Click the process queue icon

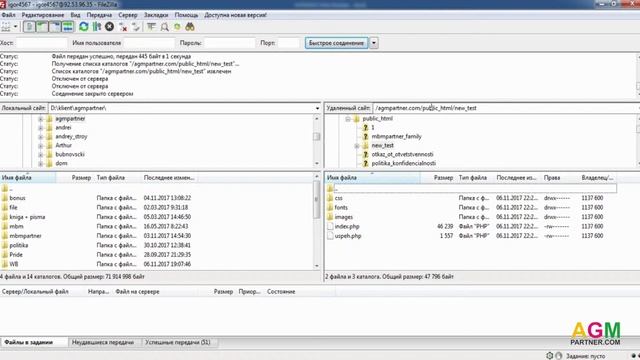[x=97, y=27]
